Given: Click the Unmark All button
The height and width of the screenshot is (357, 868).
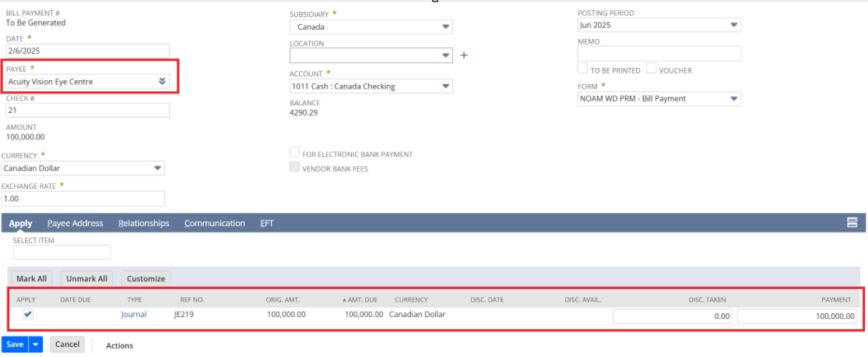Looking at the screenshot, I should 87,278.
